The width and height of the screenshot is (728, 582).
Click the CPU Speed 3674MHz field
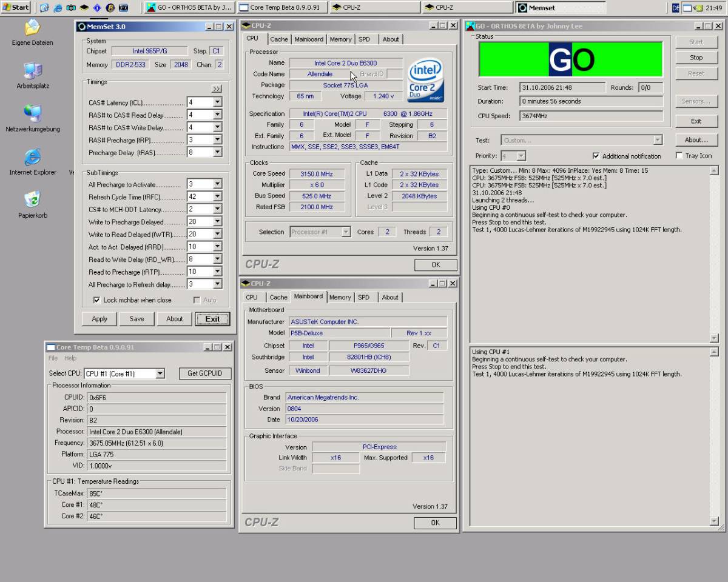click(x=591, y=116)
